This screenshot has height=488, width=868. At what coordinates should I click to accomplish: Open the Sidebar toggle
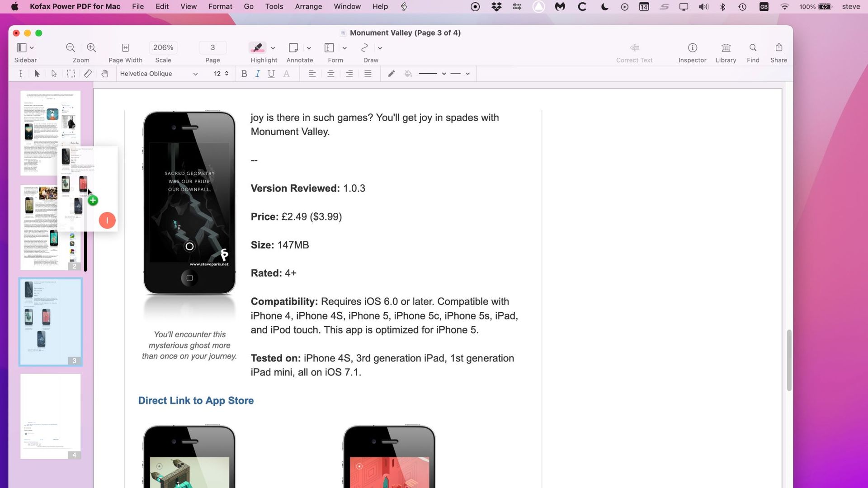(x=21, y=47)
